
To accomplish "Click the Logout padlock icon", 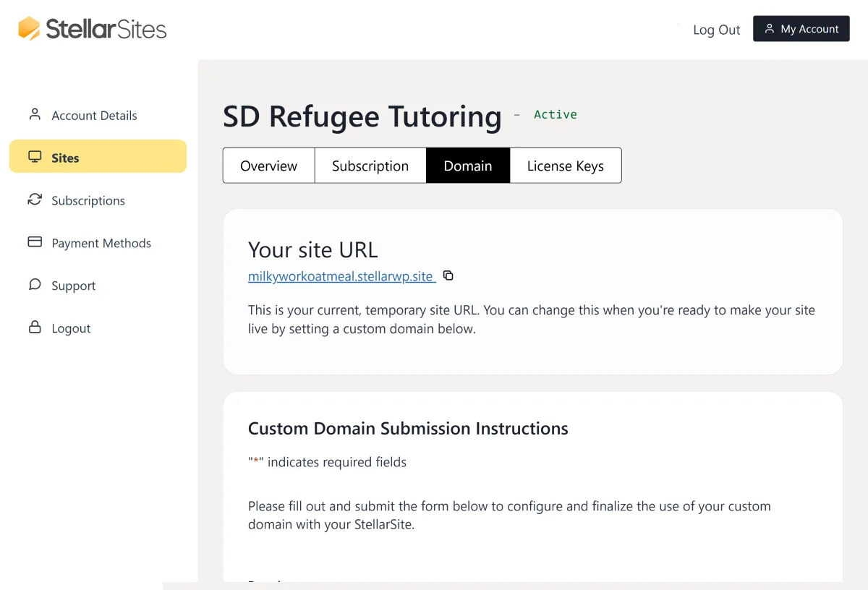I will tap(34, 328).
